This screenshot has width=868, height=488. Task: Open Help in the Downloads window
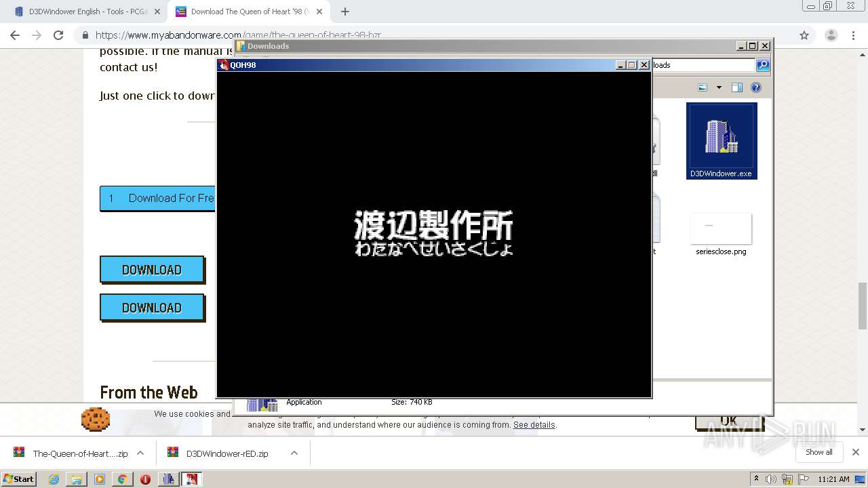tap(756, 87)
